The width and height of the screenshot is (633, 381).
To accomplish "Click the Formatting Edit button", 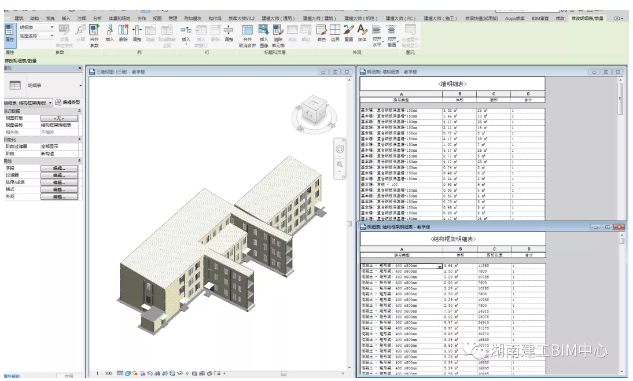I will pyautogui.click(x=59, y=189).
